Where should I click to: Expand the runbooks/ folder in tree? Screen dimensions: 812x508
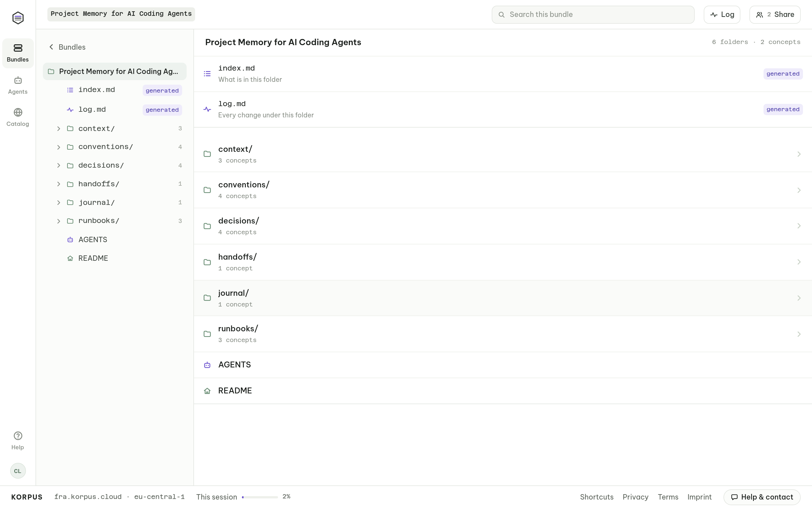(59, 221)
